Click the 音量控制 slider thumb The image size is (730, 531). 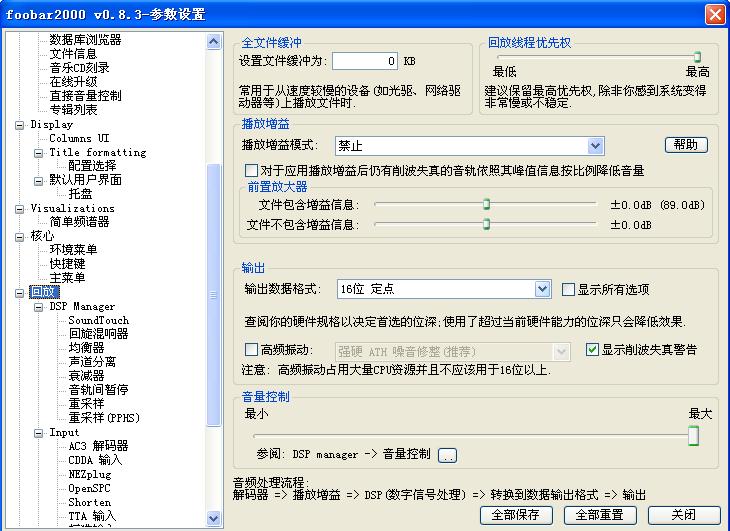693,436
